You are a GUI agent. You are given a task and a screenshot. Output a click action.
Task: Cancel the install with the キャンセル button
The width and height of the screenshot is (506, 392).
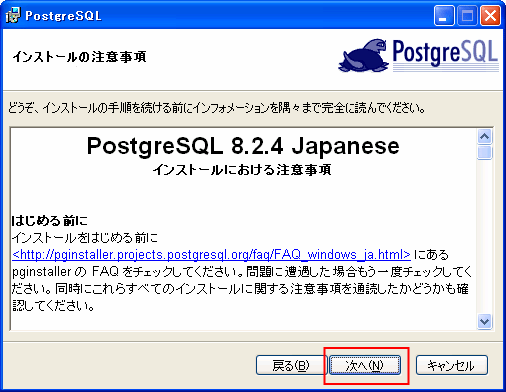(x=452, y=365)
